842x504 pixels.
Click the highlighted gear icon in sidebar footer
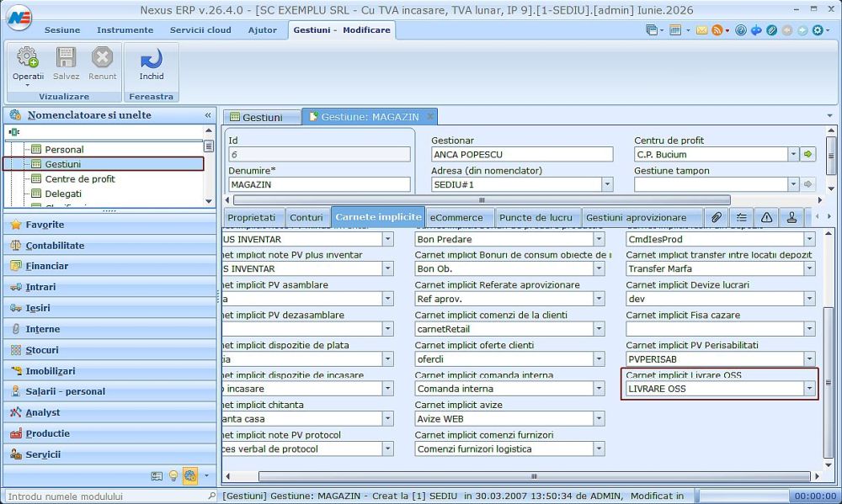[190, 475]
